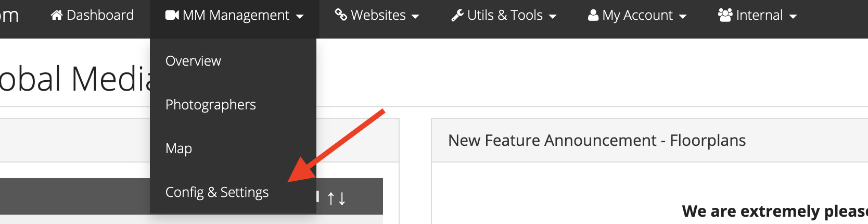This screenshot has height=224, width=868.
Task: Click the Internal menu label
Action: click(x=759, y=15)
